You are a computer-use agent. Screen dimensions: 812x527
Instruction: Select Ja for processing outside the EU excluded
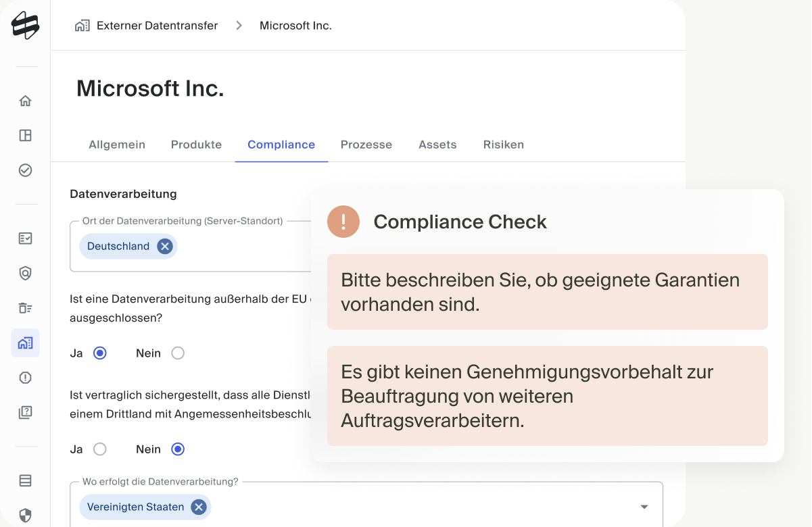click(100, 353)
